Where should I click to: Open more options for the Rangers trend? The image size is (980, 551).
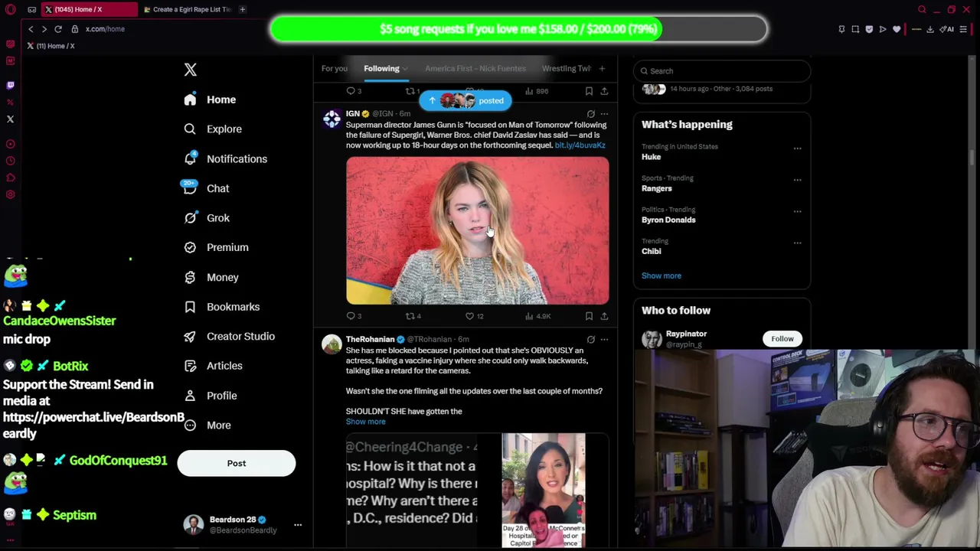(797, 179)
